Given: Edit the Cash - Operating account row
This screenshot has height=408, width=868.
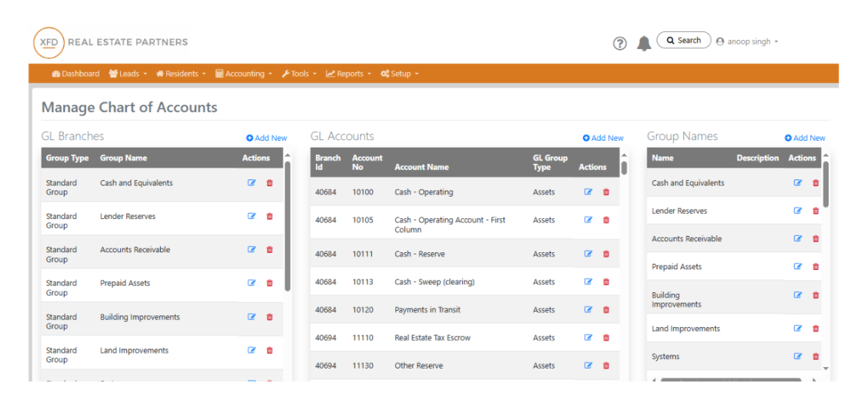Looking at the screenshot, I should pos(588,192).
